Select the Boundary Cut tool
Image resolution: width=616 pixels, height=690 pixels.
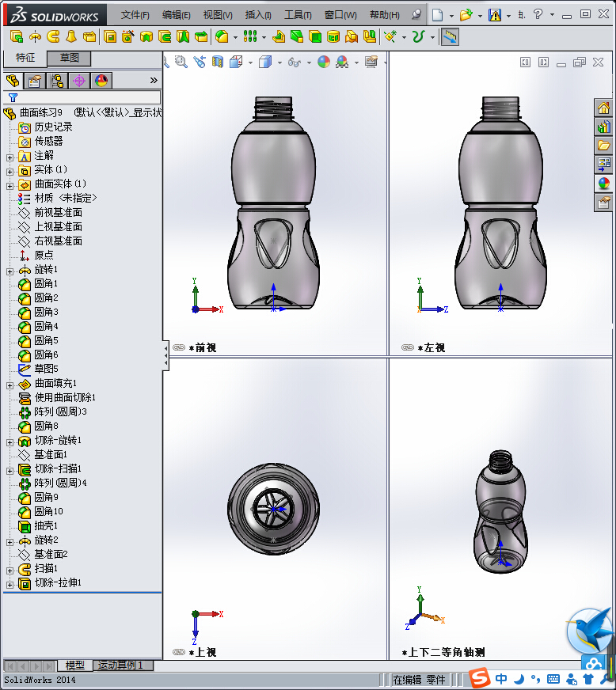(x=201, y=36)
